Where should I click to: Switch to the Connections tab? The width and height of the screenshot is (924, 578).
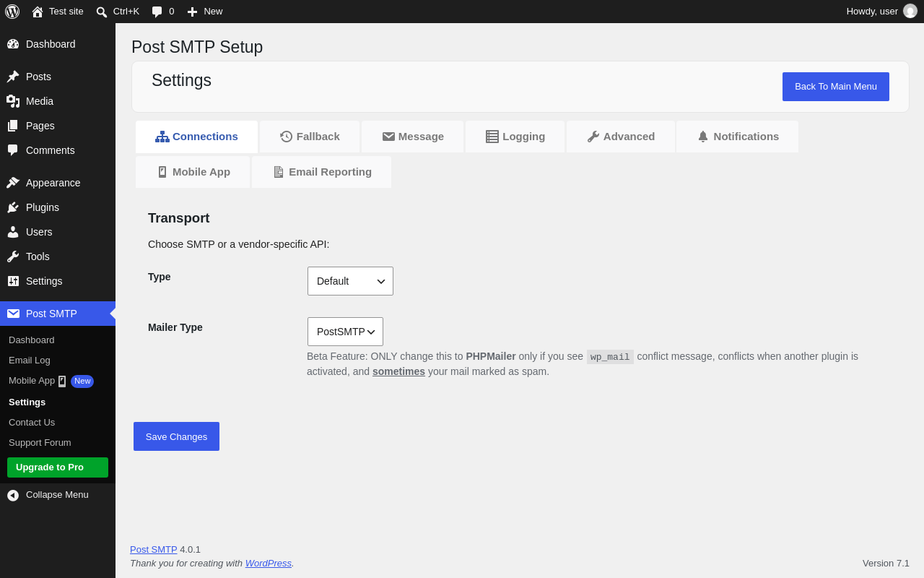(x=196, y=137)
